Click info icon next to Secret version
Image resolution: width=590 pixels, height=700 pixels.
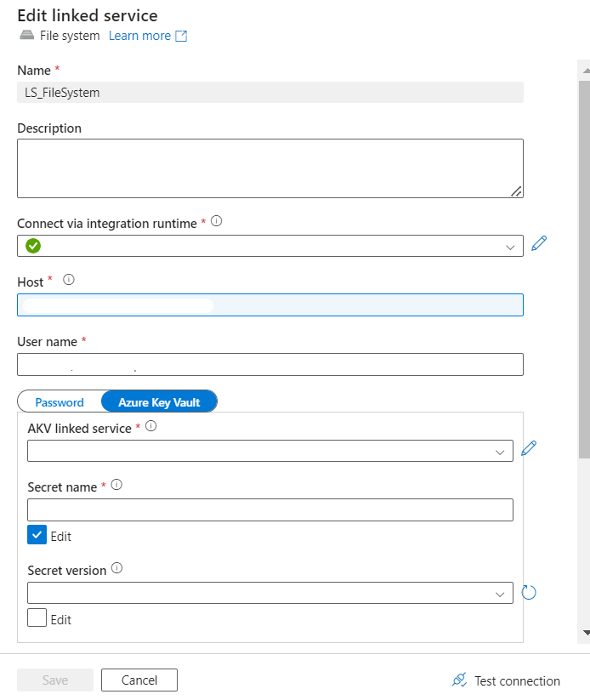pos(117,569)
